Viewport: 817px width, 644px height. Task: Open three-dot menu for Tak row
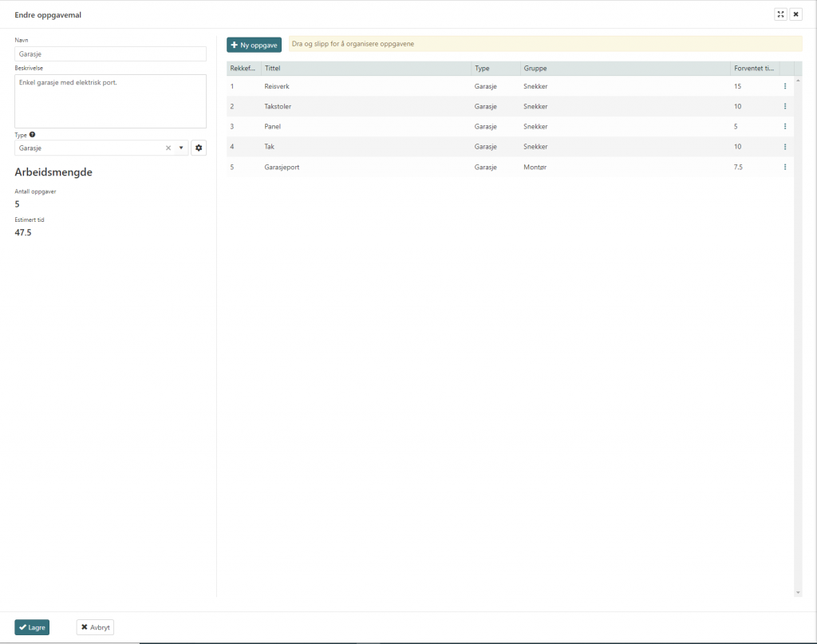tap(785, 147)
